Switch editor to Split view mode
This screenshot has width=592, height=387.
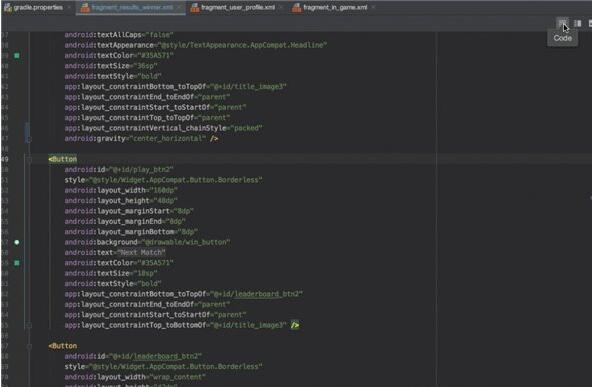pyautogui.click(x=578, y=23)
